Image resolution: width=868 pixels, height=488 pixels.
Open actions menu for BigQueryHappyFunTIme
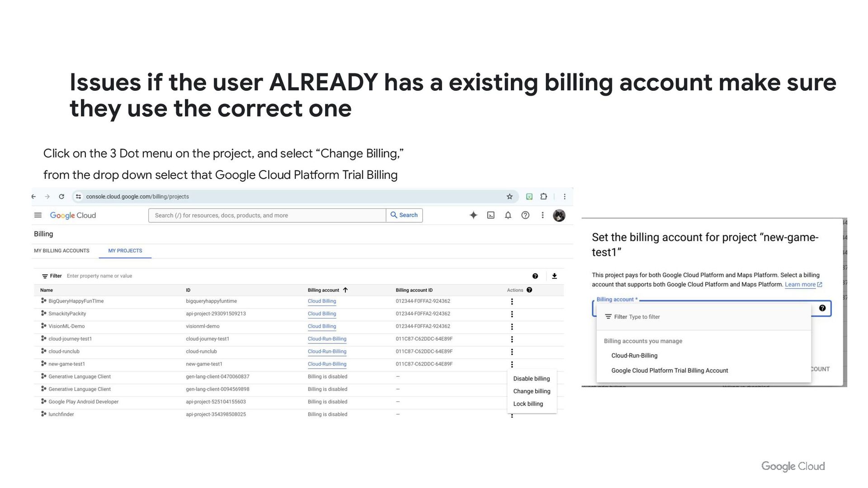pyautogui.click(x=512, y=301)
